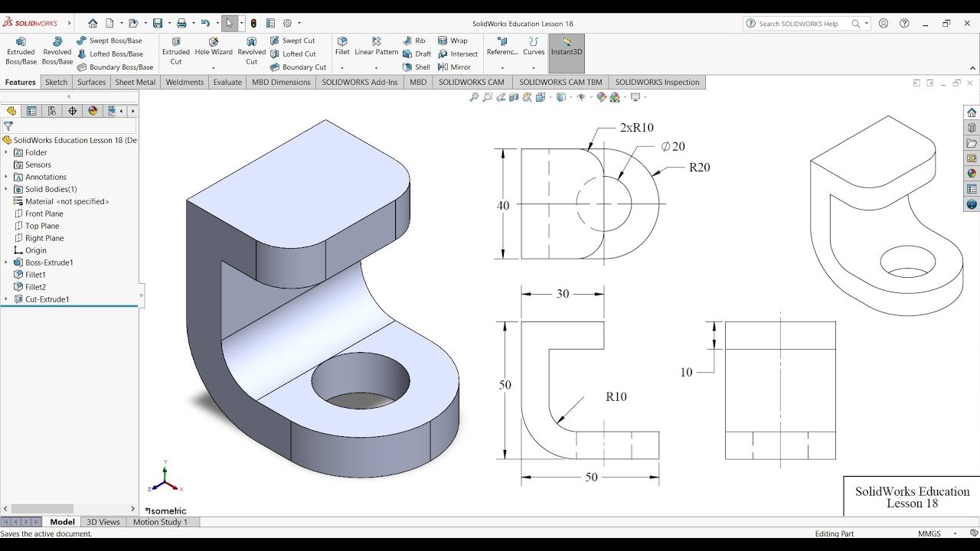Open the DisplayManager color-wheel tab

93,111
